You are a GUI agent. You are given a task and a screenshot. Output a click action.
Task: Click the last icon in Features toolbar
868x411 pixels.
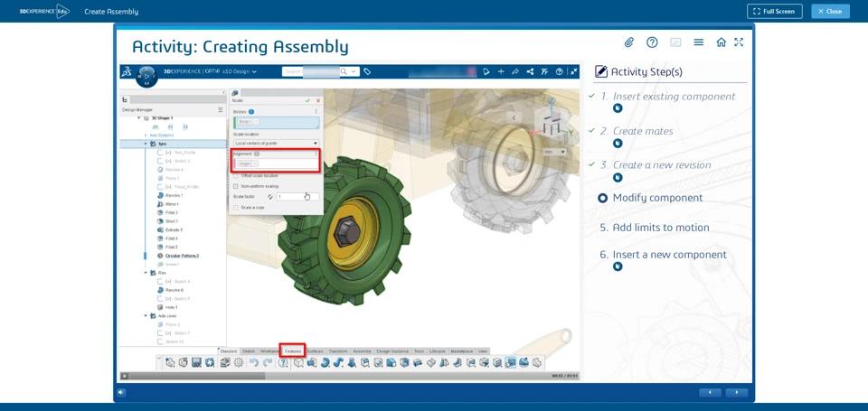(536, 363)
